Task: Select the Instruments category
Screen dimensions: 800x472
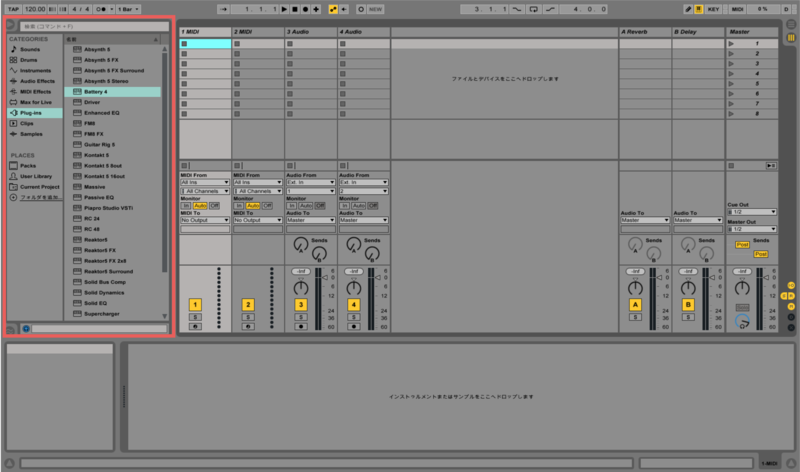Action: 35,70
